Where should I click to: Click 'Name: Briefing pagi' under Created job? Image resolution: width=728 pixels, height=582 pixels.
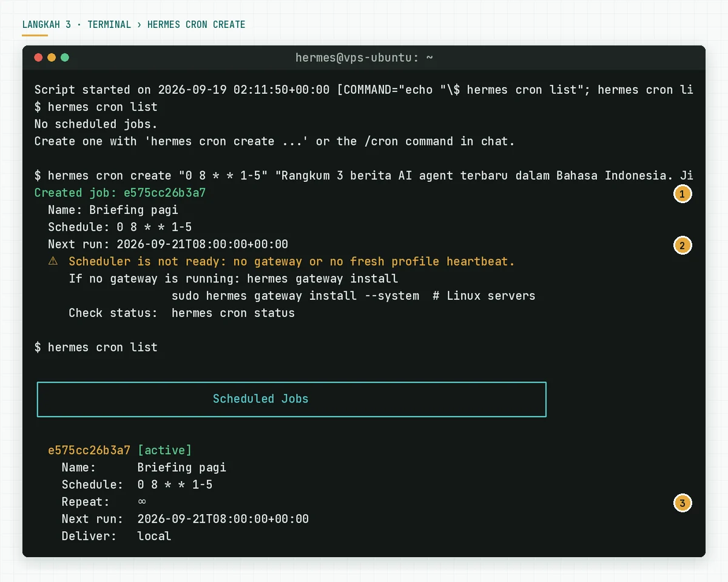113,210
